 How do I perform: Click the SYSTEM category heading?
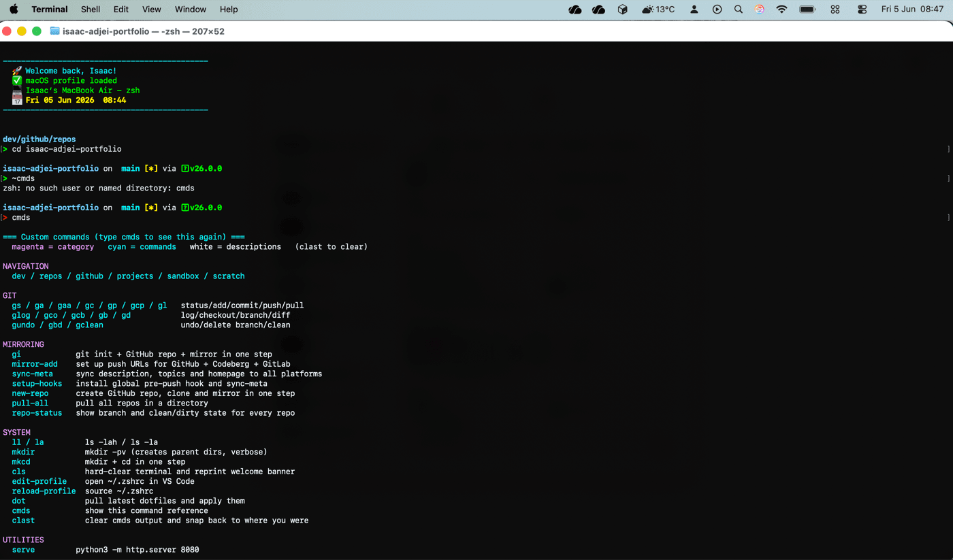point(16,432)
